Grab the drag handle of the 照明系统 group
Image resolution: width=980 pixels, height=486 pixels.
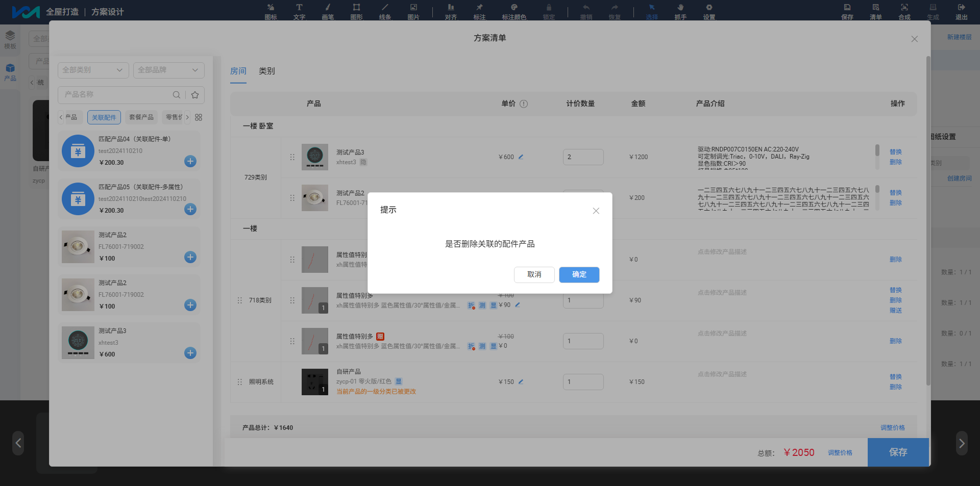coord(240,382)
